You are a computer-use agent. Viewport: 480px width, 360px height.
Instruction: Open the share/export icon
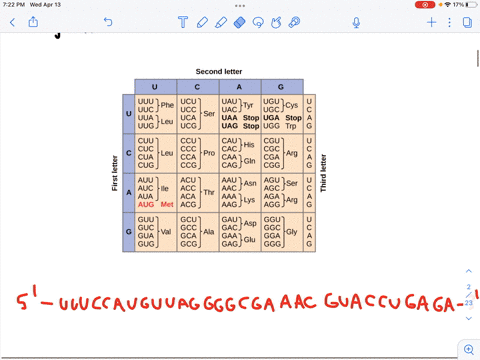33,22
